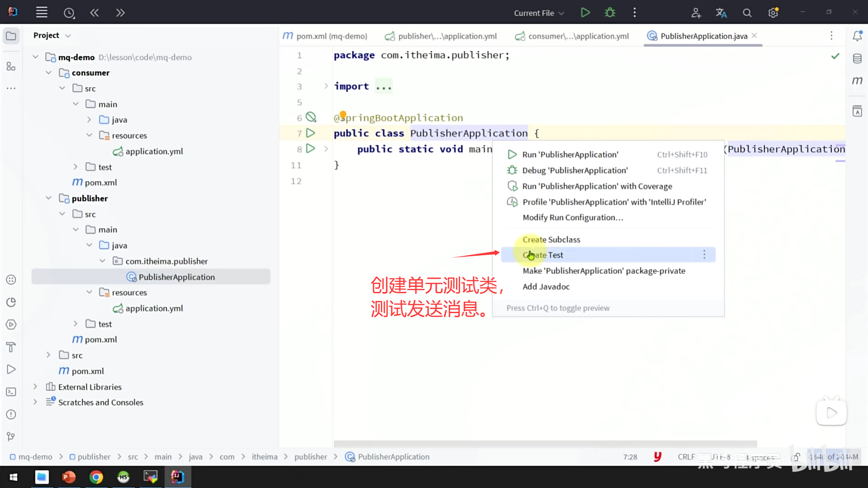The image size is (868, 488).
Task: Open the Notifications bell icon
Action: 857,36
